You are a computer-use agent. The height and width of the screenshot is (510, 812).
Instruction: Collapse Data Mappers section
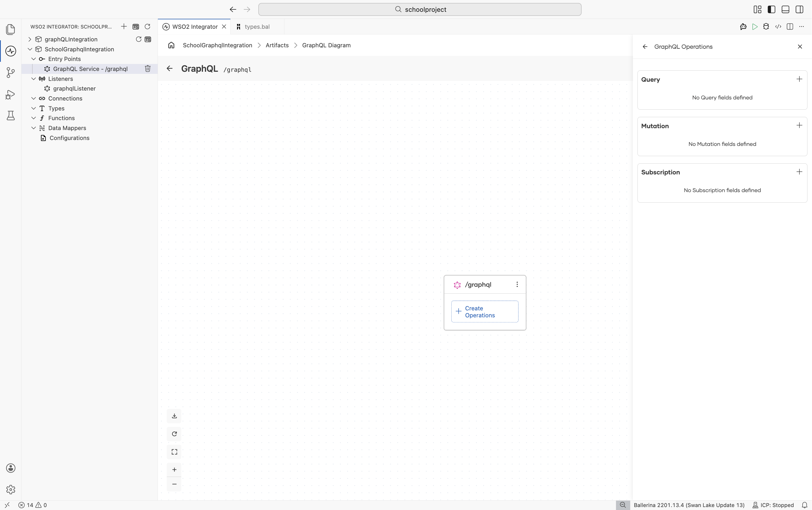coord(33,128)
